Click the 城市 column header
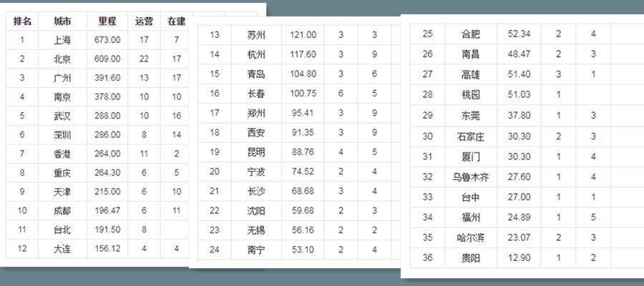The width and height of the screenshot is (644, 286). [62, 21]
